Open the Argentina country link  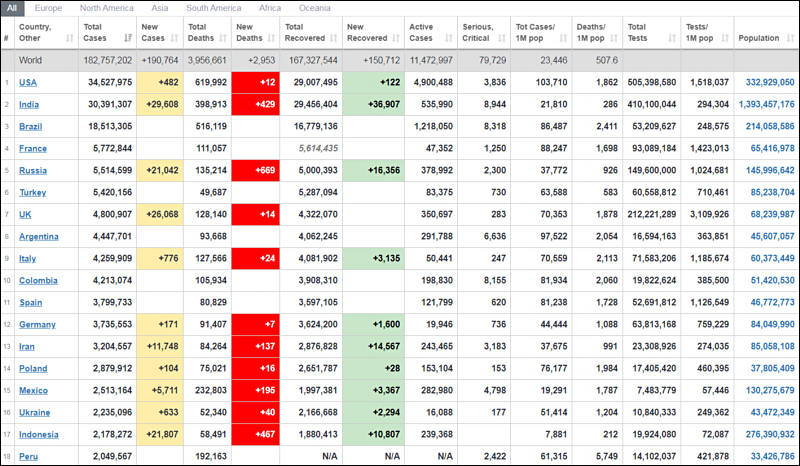tap(39, 236)
